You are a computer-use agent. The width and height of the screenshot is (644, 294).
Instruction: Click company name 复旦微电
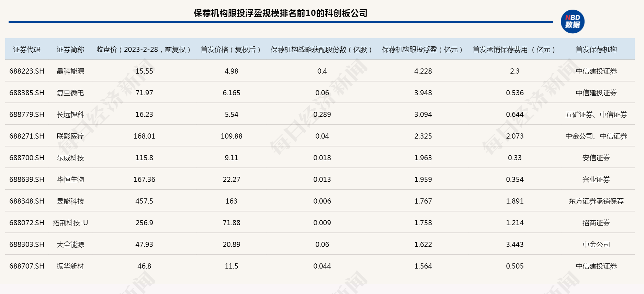click(x=70, y=93)
